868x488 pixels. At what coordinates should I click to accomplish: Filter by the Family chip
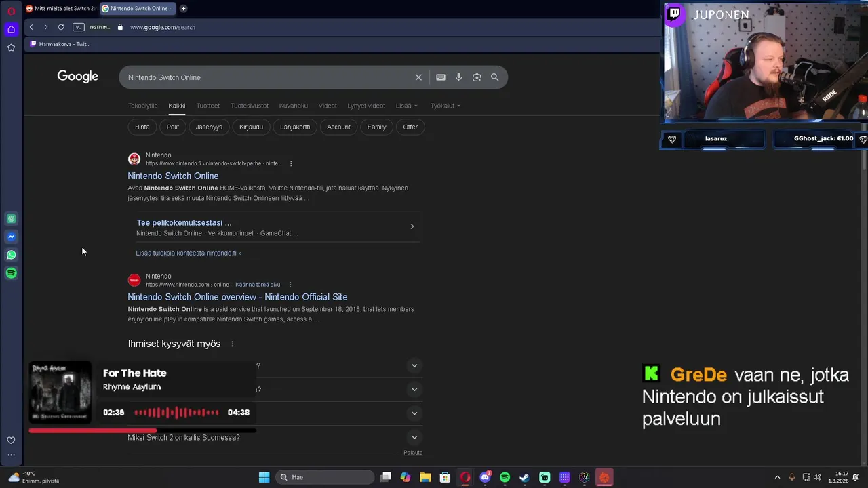[376, 127]
